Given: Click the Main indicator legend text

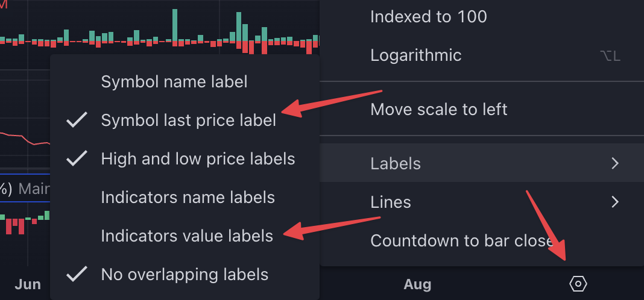Looking at the screenshot, I should tap(34, 189).
